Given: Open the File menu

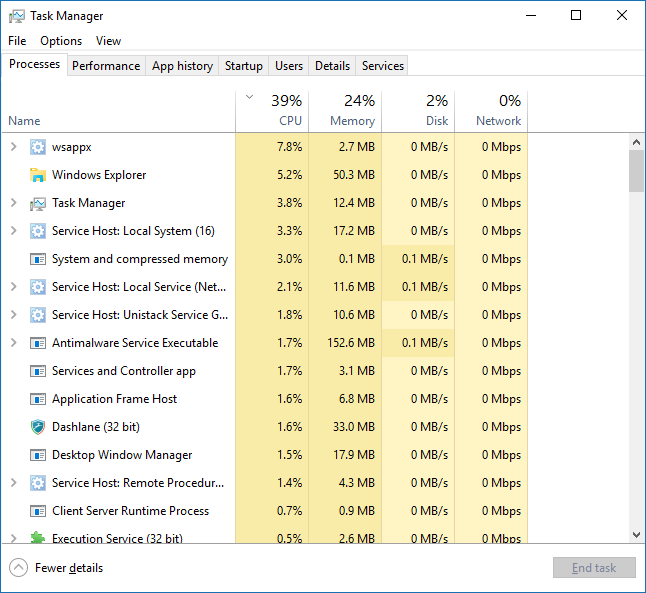Looking at the screenshot, I should (17, 41).
